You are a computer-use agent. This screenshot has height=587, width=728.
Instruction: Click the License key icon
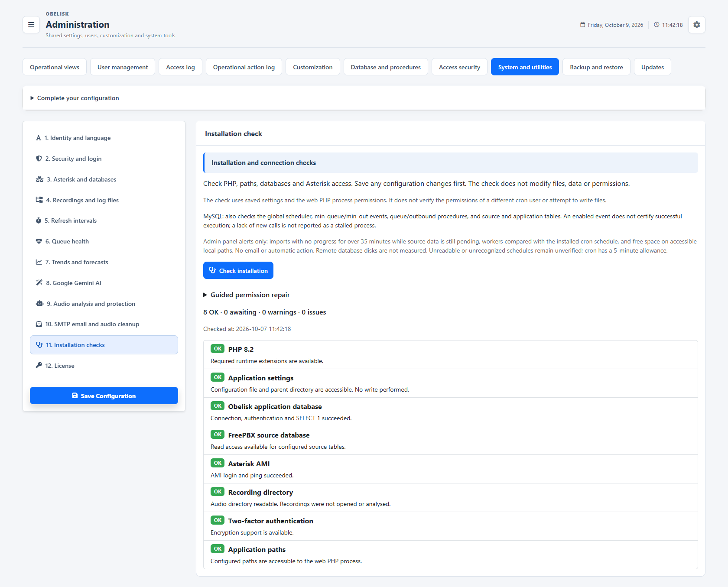point(39,365)
